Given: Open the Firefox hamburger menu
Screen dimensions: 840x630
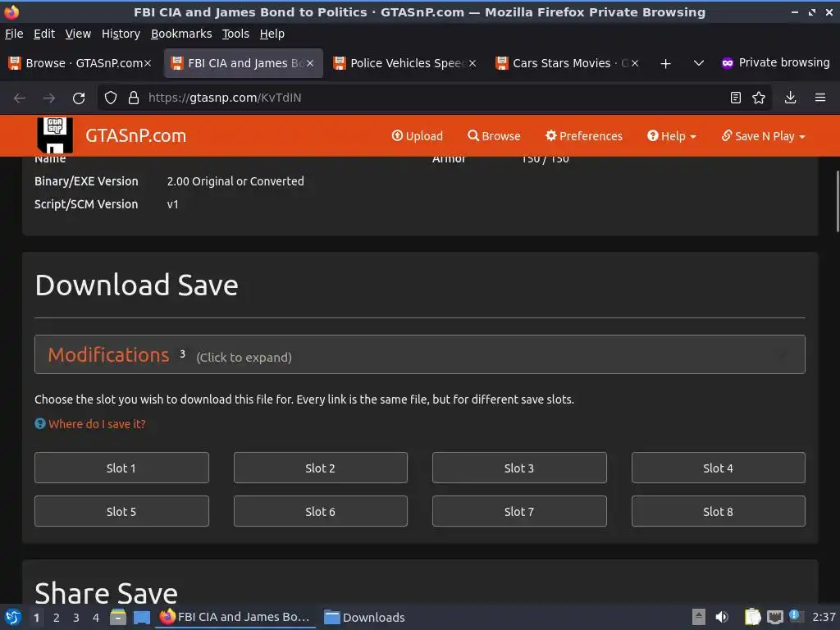Looking at the screenshot, I should pos(820,98).
